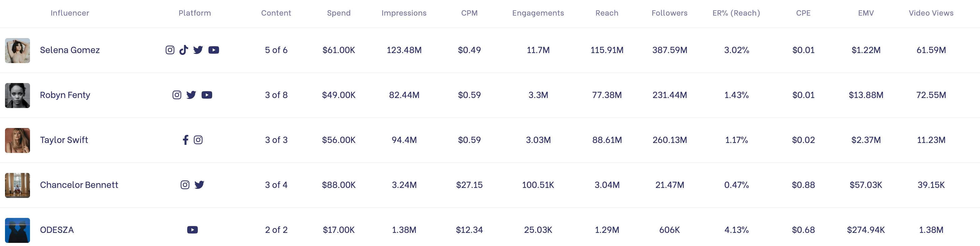This screenshot has height=246, width=980.
Task: Click Robyn Fenty's YouTube icon
Action: 207,95
